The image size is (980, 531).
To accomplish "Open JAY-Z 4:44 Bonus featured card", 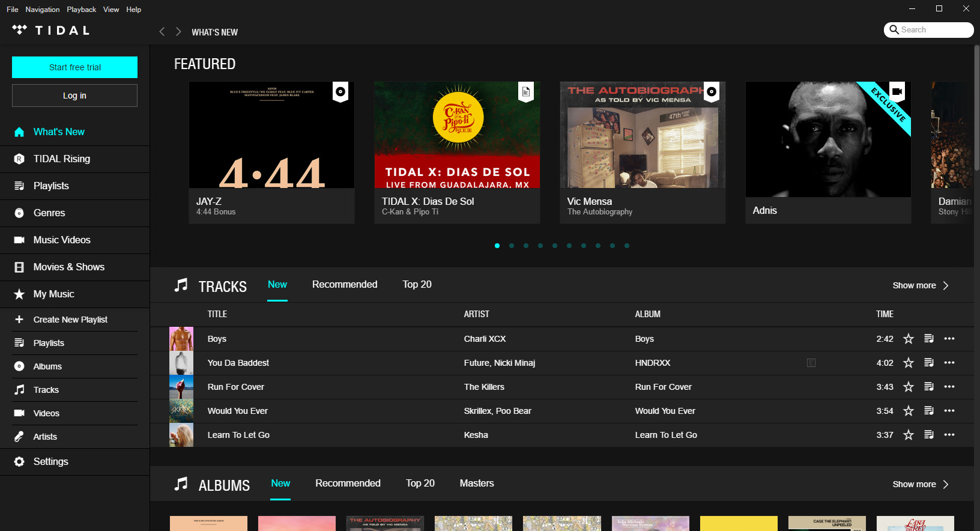I will (x=271, y=153).
